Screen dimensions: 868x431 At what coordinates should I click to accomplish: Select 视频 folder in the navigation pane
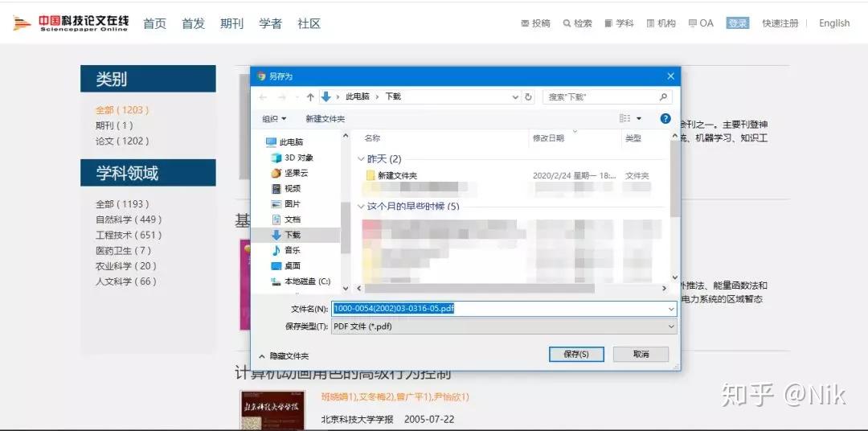[285, 189]
